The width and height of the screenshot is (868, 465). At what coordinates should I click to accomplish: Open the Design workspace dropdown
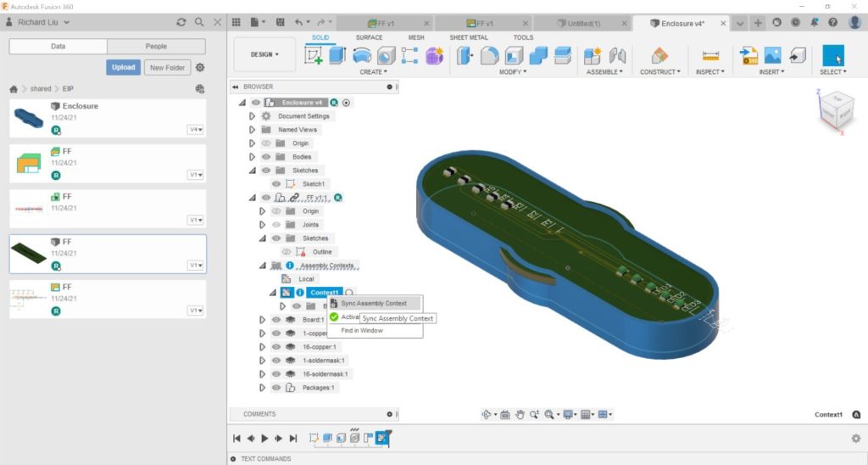click(x=264, y=54)
